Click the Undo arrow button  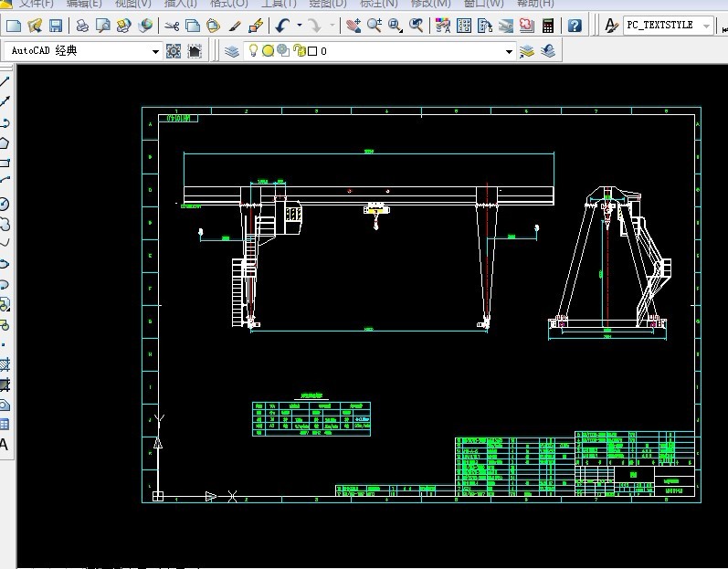(282, 26)
